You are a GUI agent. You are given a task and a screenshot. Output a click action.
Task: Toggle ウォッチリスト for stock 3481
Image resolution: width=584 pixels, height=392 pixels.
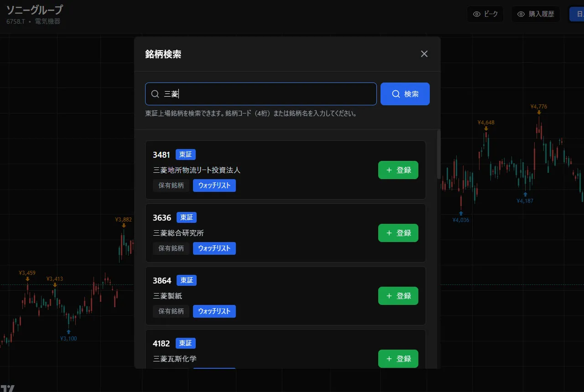click(214, 186)
